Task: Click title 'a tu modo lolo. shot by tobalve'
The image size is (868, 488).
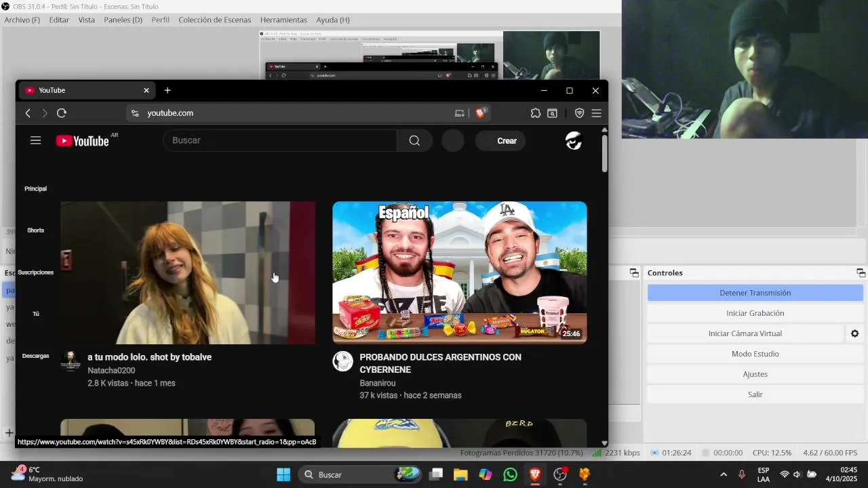Action: tap(150, 357)
